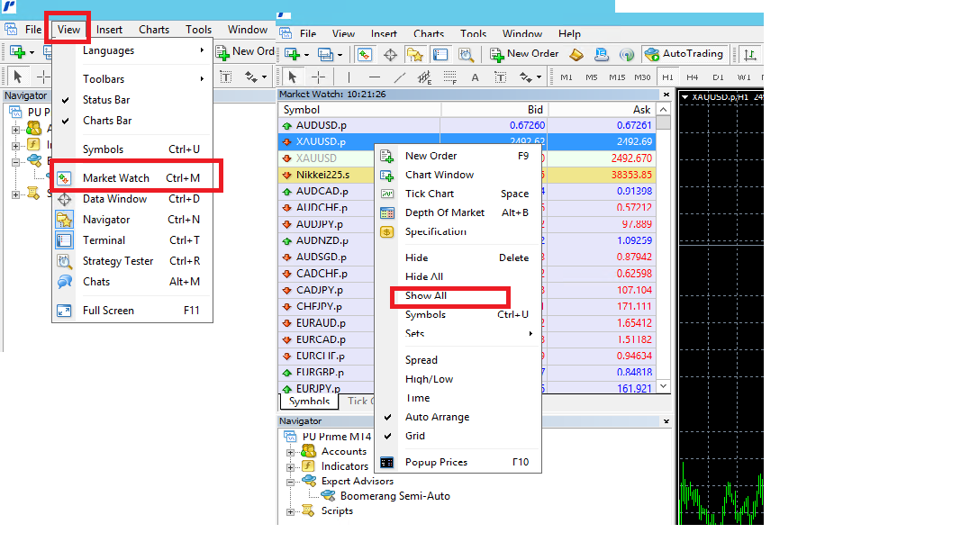Click Cursor arrow tool in the View-menu window
Screen dimensions: 970x560
17,76
